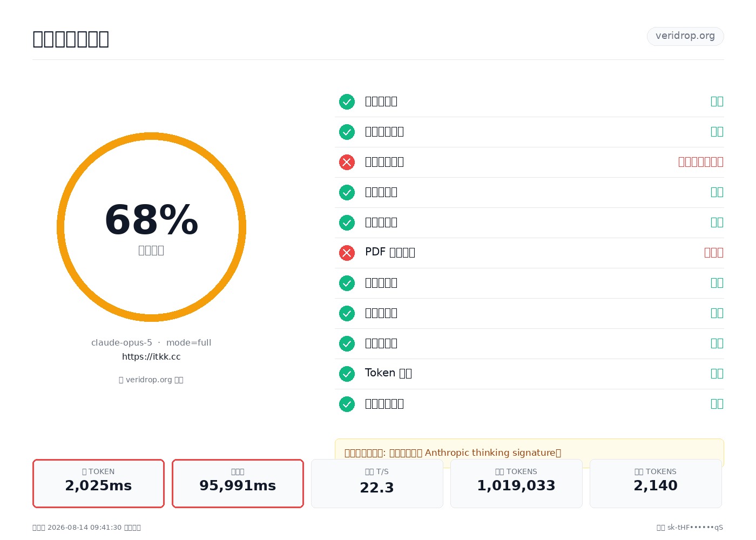756x540 pixels.
Task: Click the topmost green check icon
Action: coord(347,102)
